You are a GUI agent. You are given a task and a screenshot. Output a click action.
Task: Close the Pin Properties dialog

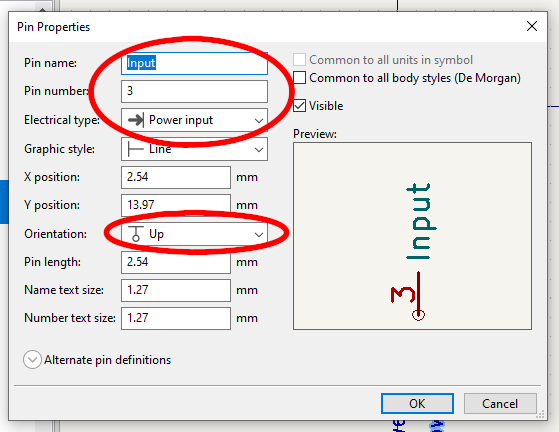532,26
